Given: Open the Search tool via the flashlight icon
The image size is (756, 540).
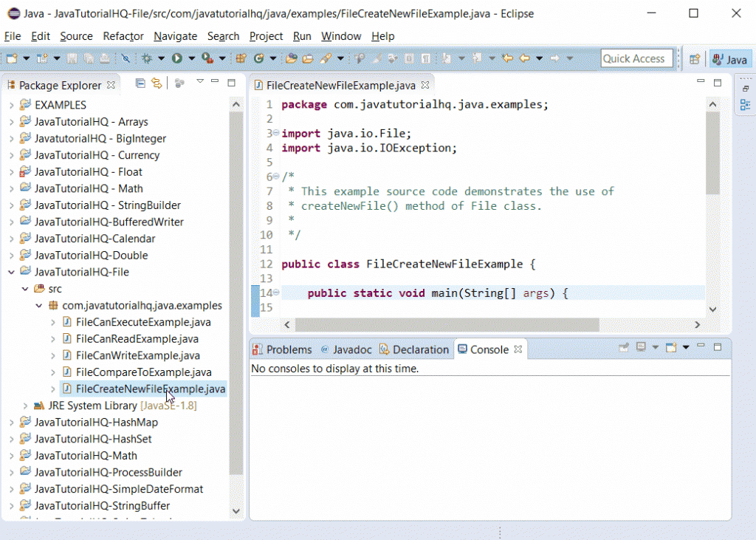Looking at the screenshot, I should tap(127, 58).
